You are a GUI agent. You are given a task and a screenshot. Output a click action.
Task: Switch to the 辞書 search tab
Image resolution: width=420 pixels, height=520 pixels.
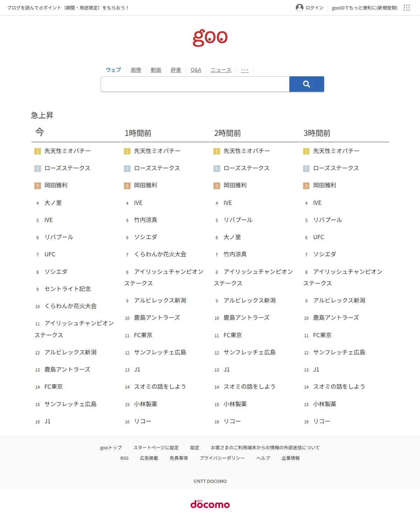[176, 70]
